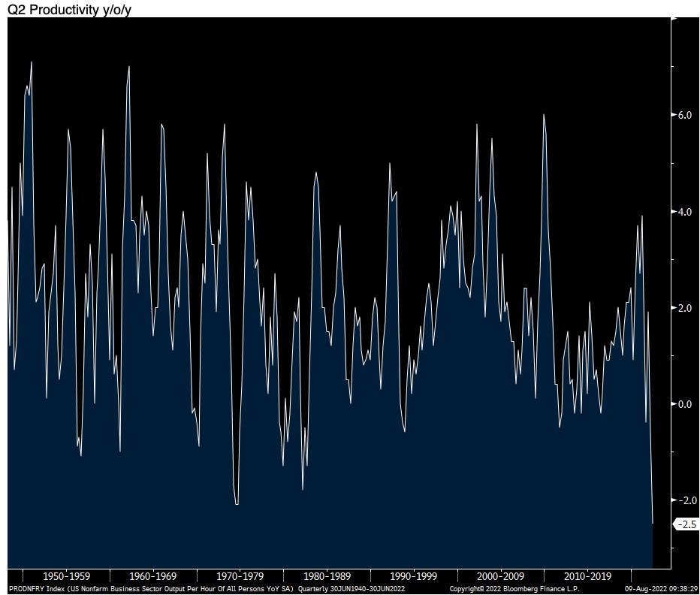Select the 2000-2009 decade label
Image resolution: width=700 pixels, height=595 pixels.
pos(500,576)
